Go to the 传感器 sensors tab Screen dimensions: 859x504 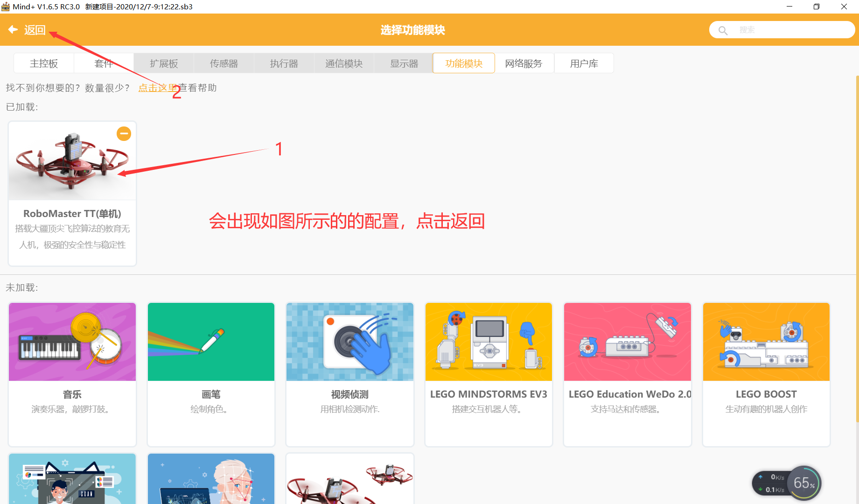[x=224, y=63]
